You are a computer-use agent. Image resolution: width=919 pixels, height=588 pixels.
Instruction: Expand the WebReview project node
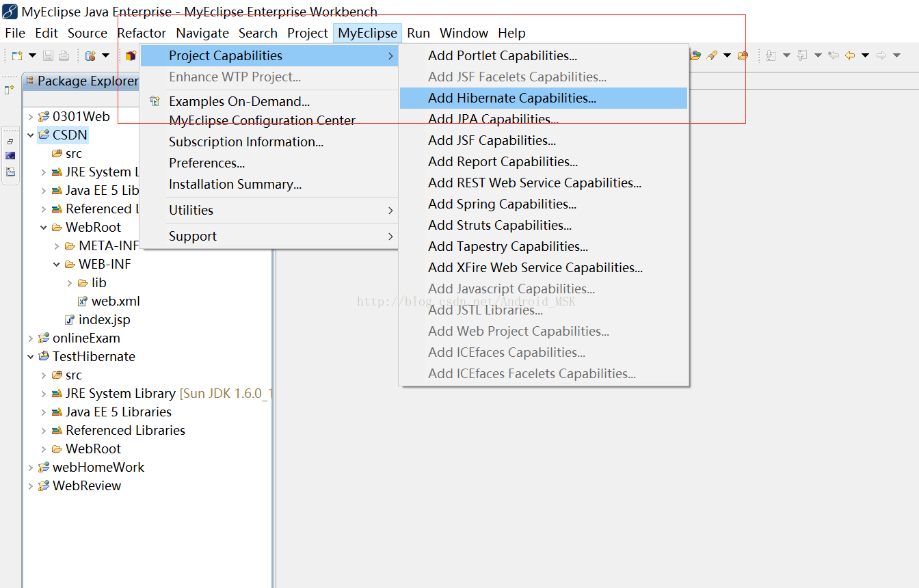[30, 486]
